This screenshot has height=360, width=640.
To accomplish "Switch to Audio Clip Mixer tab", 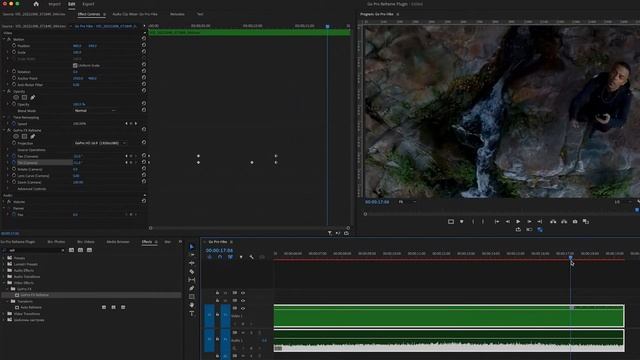I will (x=135, y=14).
